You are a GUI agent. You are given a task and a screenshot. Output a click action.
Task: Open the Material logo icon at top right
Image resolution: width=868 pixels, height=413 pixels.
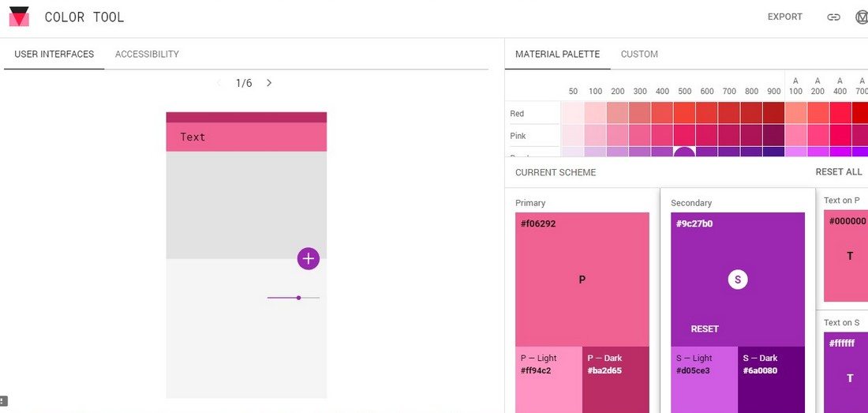[862, 17]
